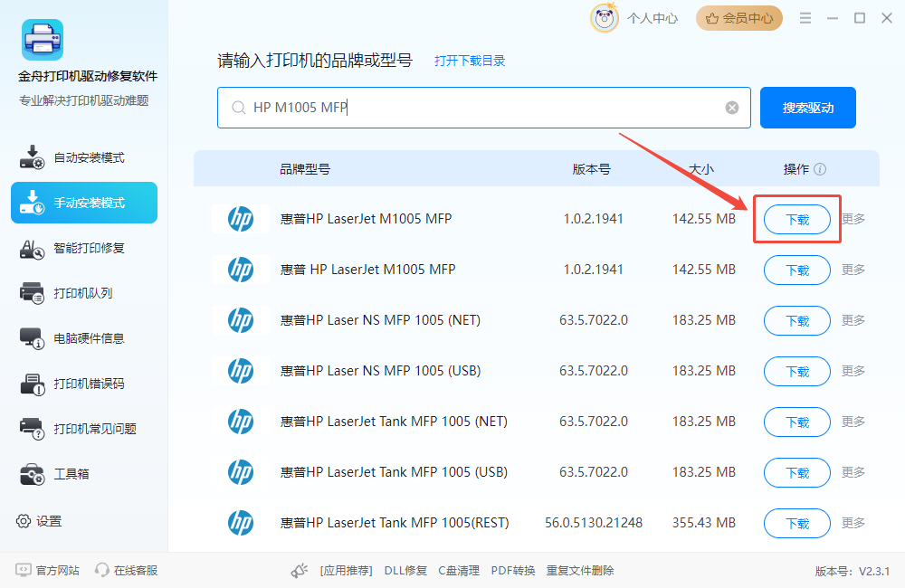905x588 pixels.
Task: Select 手动安装模式 in sidebar
Action: pyautogui.click(x=84, y=203)
